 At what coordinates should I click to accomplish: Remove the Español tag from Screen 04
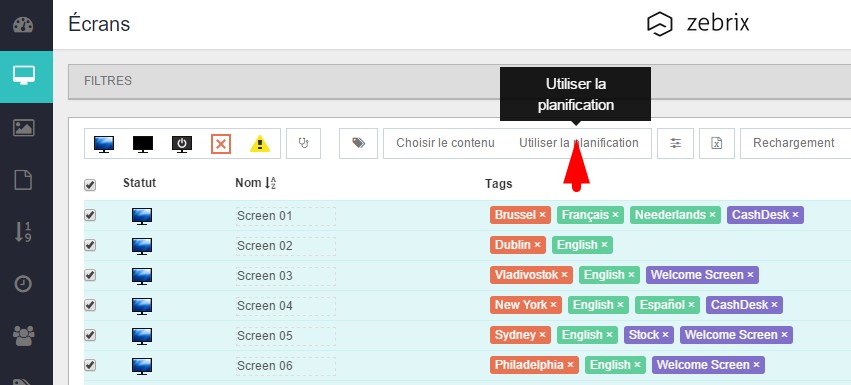click(691, 305)
